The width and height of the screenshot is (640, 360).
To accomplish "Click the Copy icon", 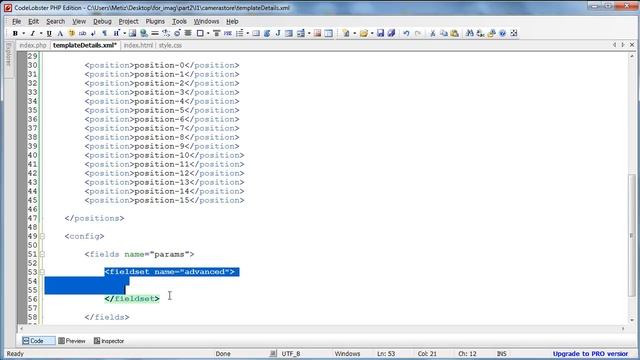I will [444, 33].
